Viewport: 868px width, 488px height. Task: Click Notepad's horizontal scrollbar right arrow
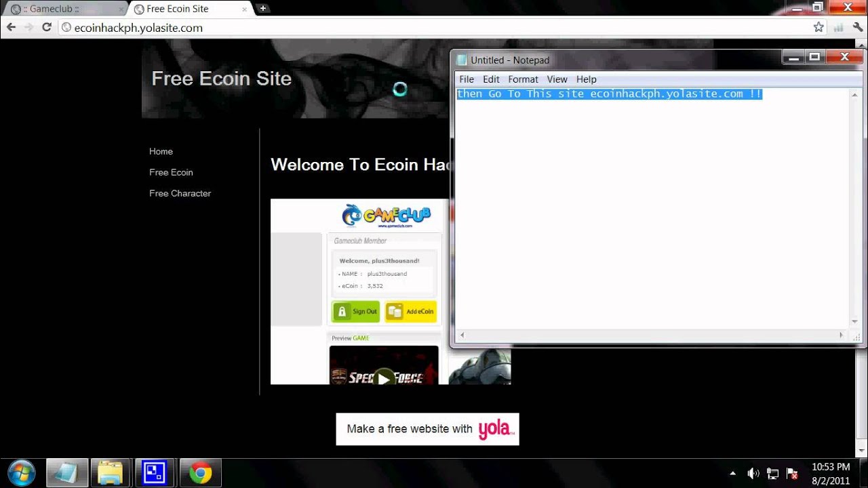841,335
